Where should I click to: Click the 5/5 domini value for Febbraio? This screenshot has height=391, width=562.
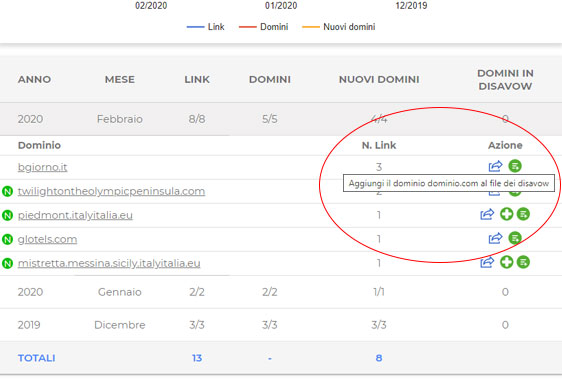point(270,119)
